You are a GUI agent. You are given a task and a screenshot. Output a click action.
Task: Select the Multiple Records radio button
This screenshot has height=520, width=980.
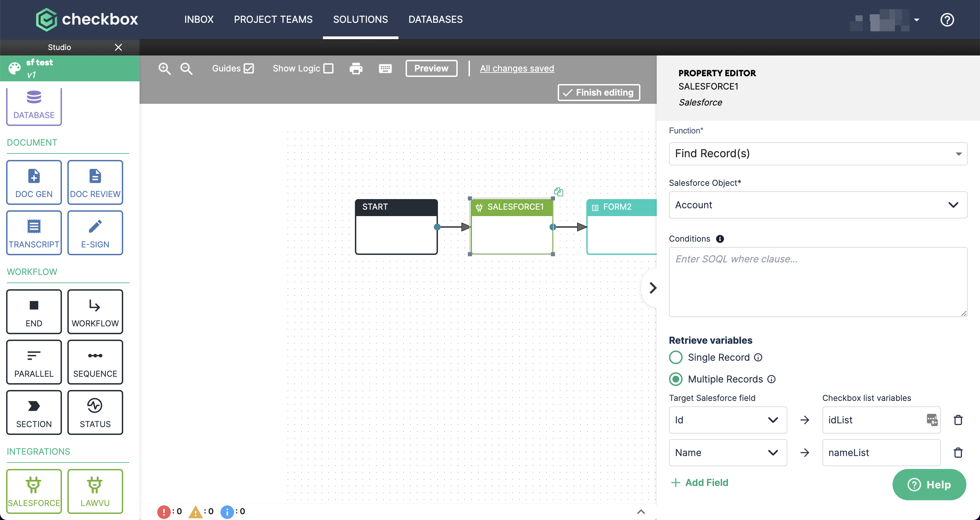(676, 379)
